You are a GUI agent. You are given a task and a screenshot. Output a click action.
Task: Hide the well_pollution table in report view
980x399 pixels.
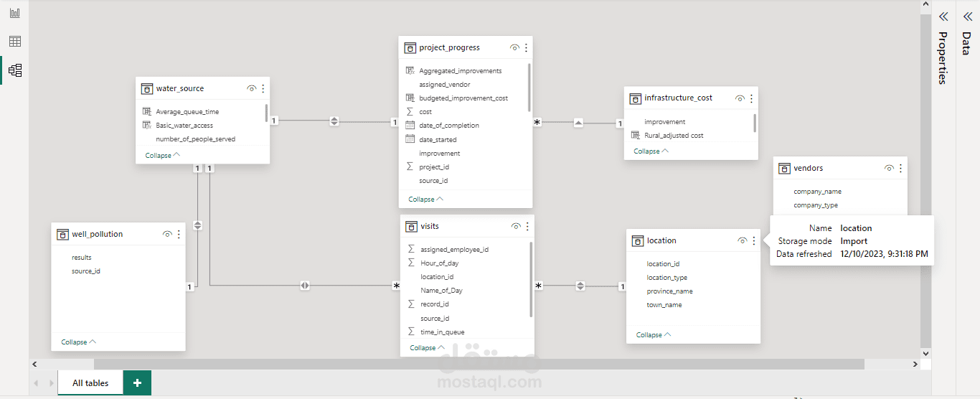(167, 235)
